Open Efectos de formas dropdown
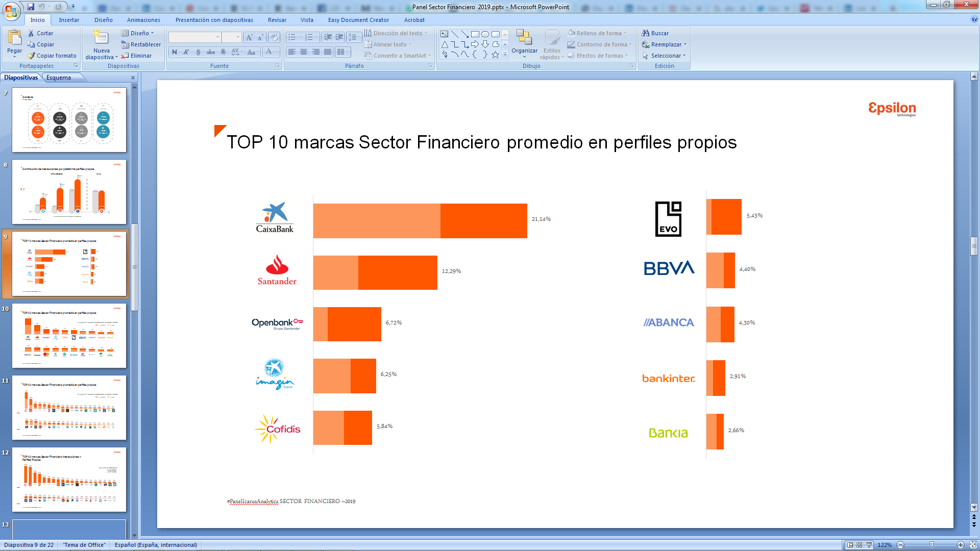980x551 pixels. coord(598,56)
